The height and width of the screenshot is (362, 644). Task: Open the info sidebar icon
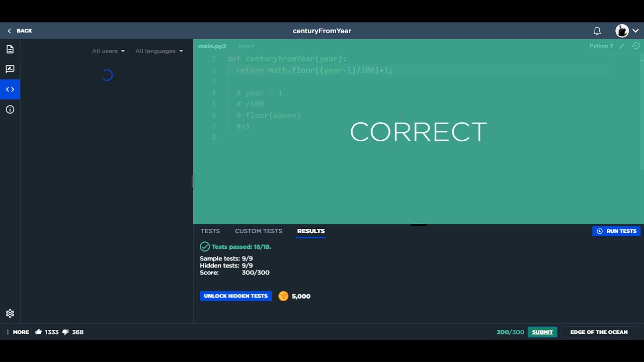(10, 110)
